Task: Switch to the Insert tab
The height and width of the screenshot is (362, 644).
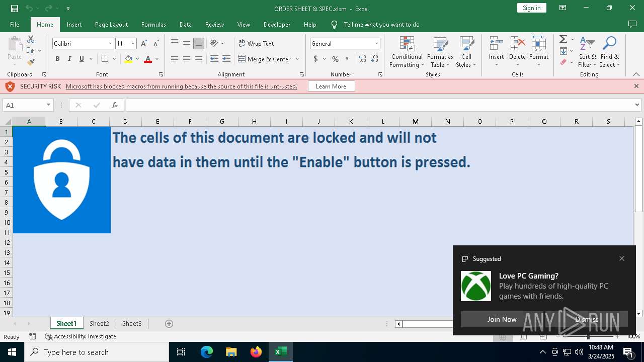Action: [74, 24]
